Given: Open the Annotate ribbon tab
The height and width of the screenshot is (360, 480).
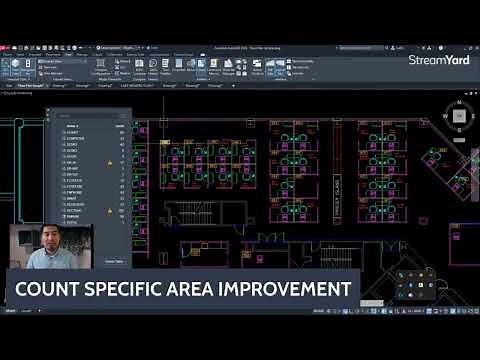Looking at the screenshot, I should point(35,54).
